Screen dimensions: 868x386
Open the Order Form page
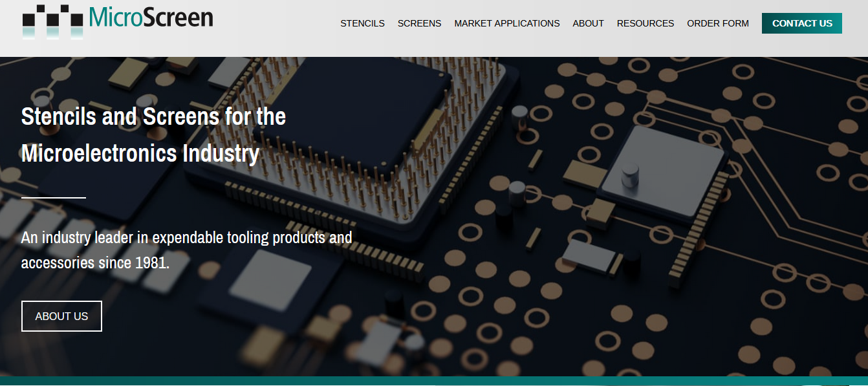718,23
